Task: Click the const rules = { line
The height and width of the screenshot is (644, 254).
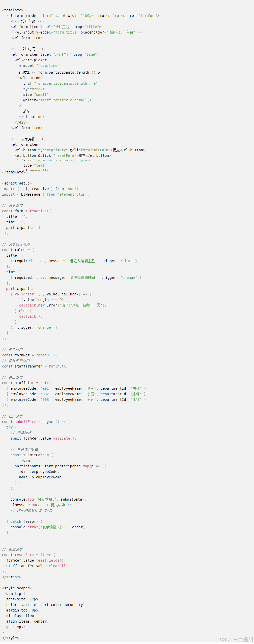Action: pyautogui.click(x=18, y=250)
